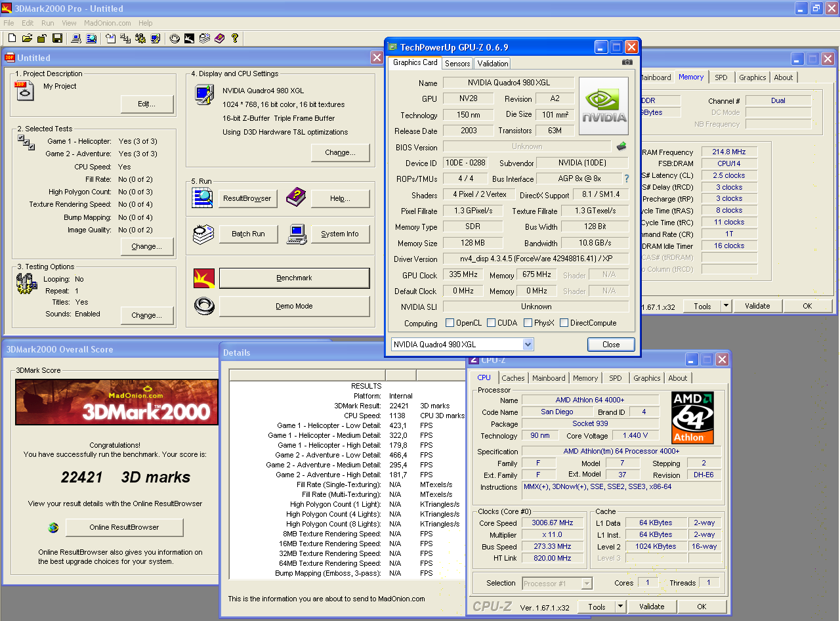Click the BIOS save chip icon in GPU-Z
The image size is (840, 621).
pyautogui.click(x=621, y=146)
